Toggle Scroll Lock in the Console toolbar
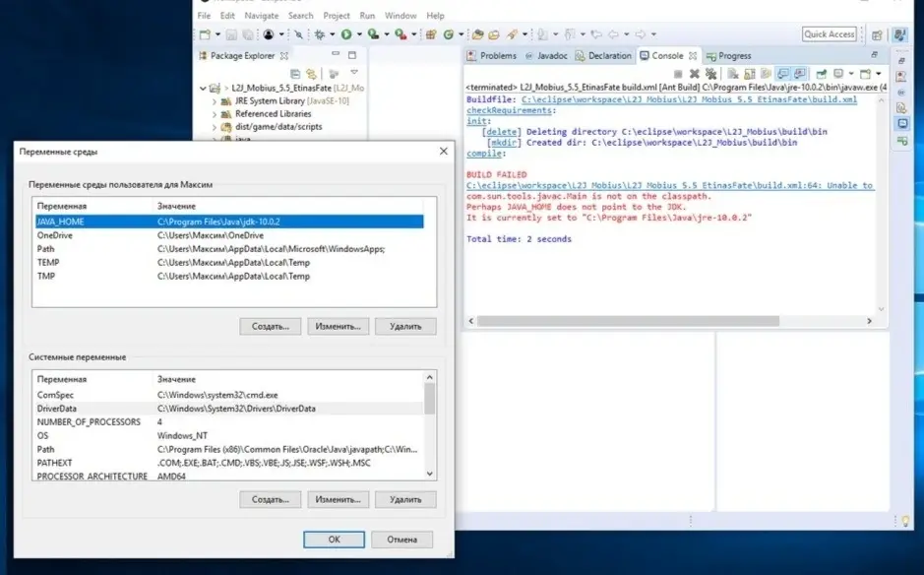 (x=750, y=74)
